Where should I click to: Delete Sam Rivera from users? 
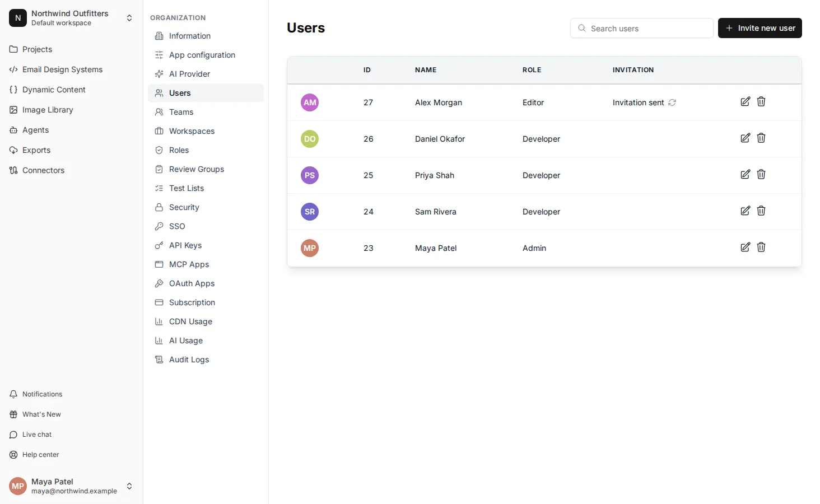tap(761, 211)
